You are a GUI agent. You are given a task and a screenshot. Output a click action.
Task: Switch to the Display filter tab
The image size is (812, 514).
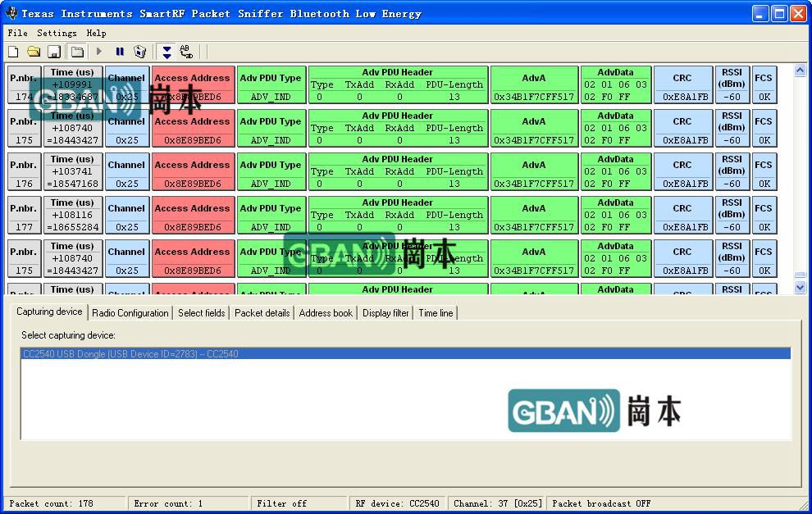click(x=385, y=313)
